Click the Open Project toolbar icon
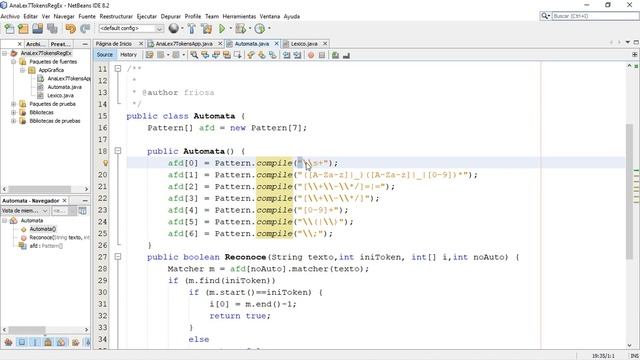Image resolution: width=640 pixels, height=360 pixels. point(38,29)
